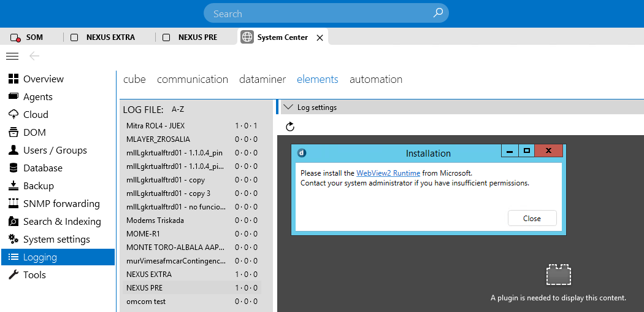Open Backup in the sidebar

point(38,186)
